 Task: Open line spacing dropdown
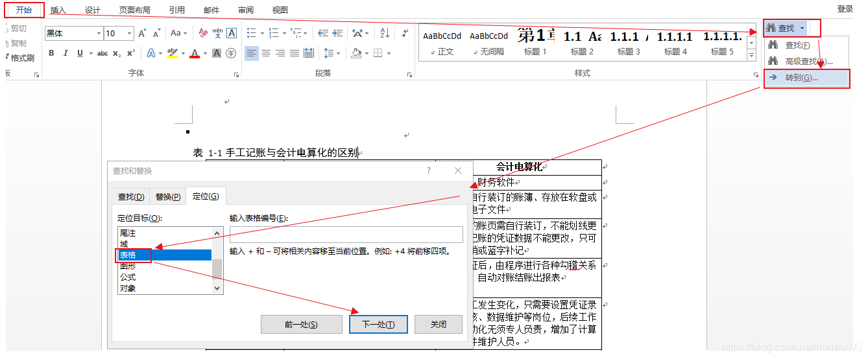coord(332,53)
